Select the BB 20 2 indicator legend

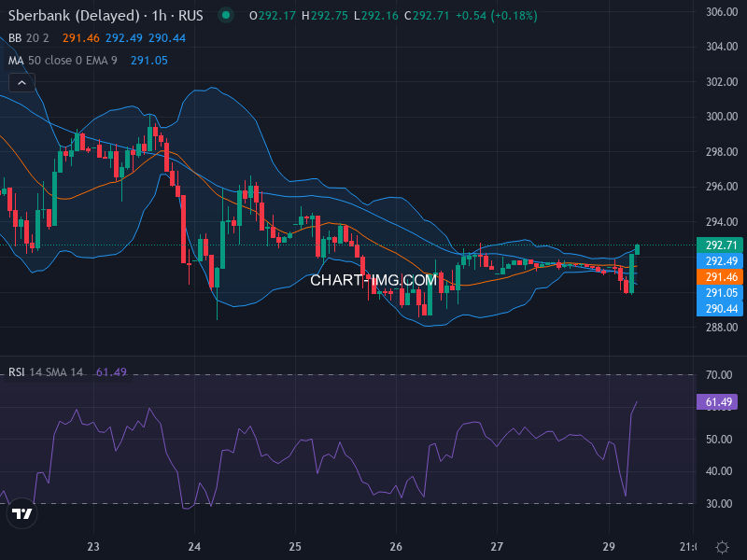(29, 37)
